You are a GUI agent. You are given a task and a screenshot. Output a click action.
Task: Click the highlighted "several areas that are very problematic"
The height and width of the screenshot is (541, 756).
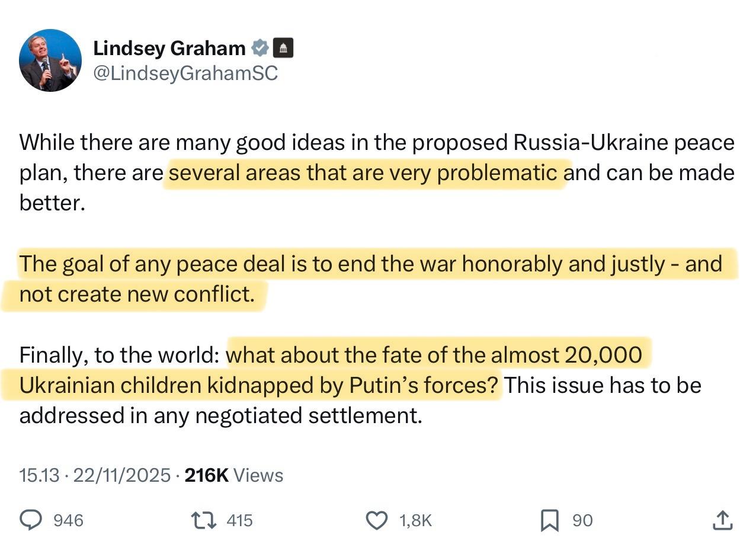point(364,172)
